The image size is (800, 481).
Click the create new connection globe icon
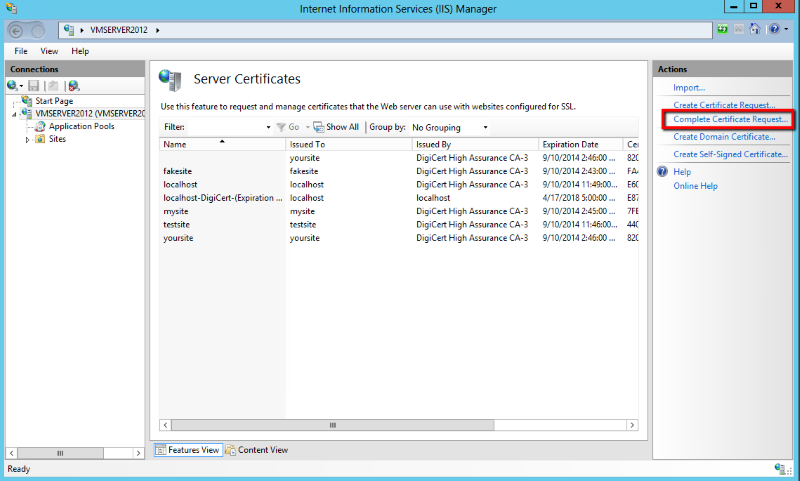[13, 86]
